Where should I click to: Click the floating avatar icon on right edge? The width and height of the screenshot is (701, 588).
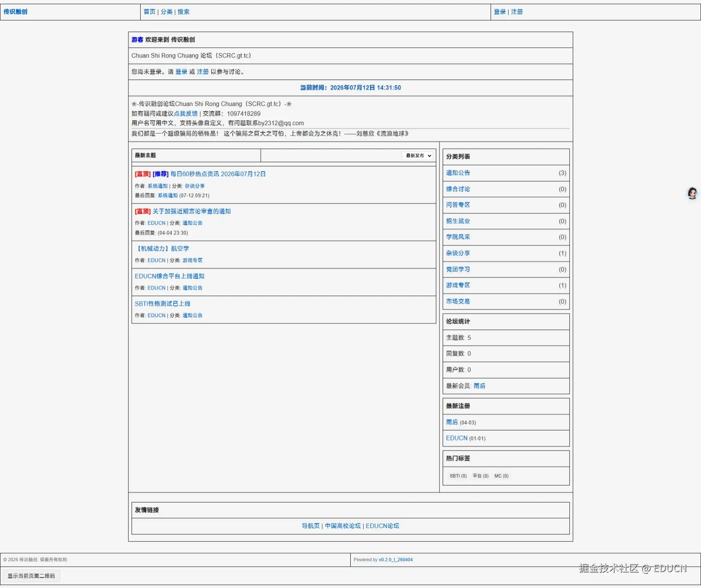(692, 193)
